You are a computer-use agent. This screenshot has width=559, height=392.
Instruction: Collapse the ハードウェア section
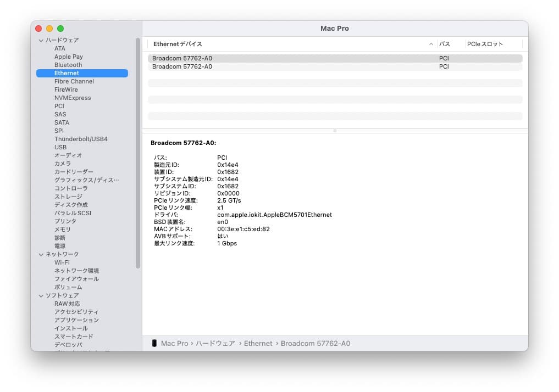tap(41, 40)
